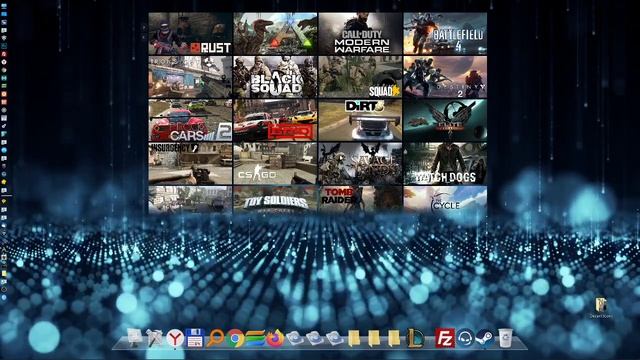The image size is (640, 360).
Task: Launch League of Legends from the dock
Action: 416,338
